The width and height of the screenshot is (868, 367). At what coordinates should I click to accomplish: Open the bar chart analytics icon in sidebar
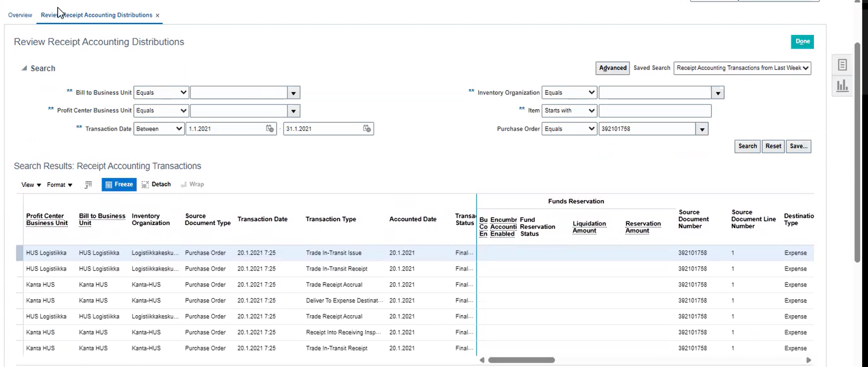pyautogui.click(x=842, y=85)
